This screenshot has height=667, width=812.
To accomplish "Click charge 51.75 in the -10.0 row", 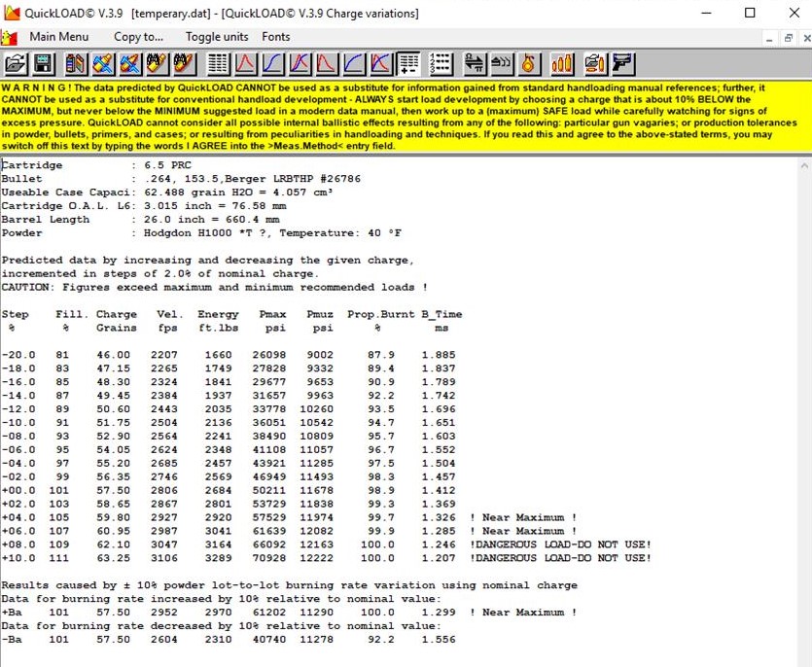I will [x=113, y=423].
